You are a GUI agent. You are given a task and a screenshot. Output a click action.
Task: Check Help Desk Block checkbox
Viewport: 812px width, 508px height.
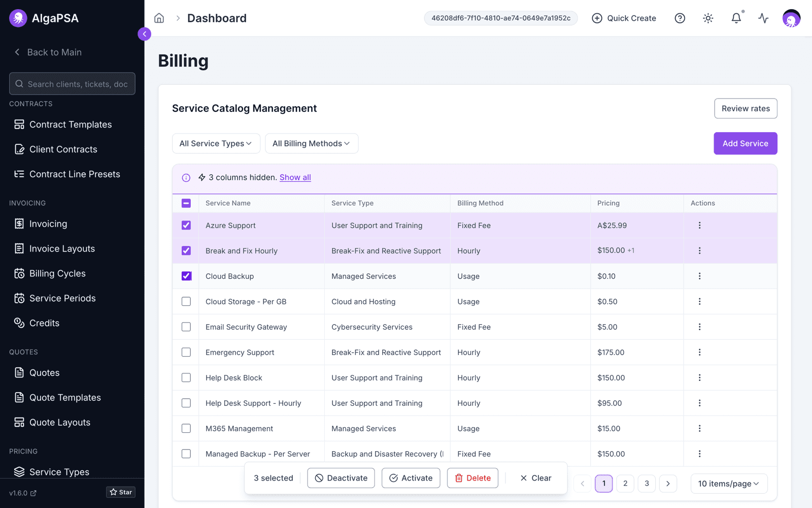(x=186, y=378)
